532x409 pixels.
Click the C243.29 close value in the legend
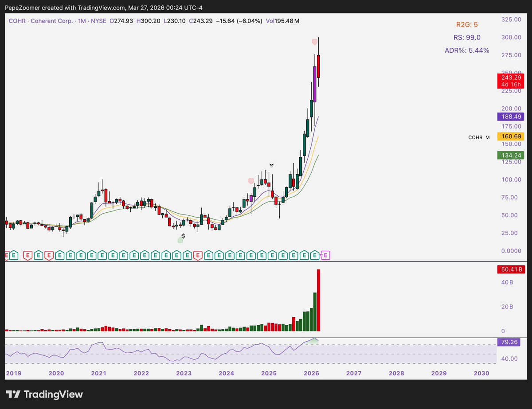pyautogui.click(x=201, y=21)
